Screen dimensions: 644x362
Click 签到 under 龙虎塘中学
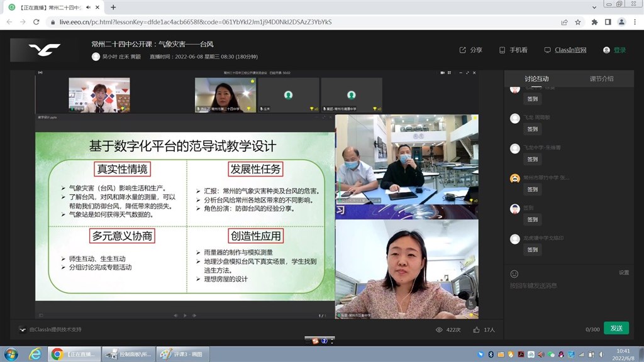point(532,250)
